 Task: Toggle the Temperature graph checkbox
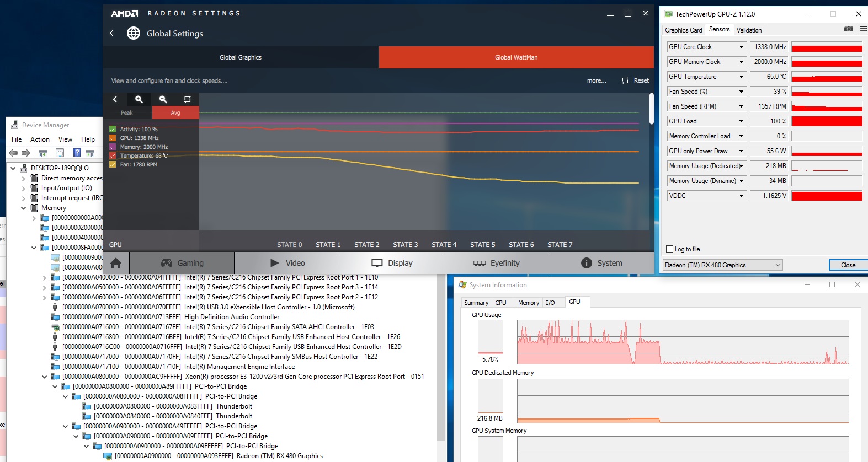pyautogui.click(x=113, y=155)
